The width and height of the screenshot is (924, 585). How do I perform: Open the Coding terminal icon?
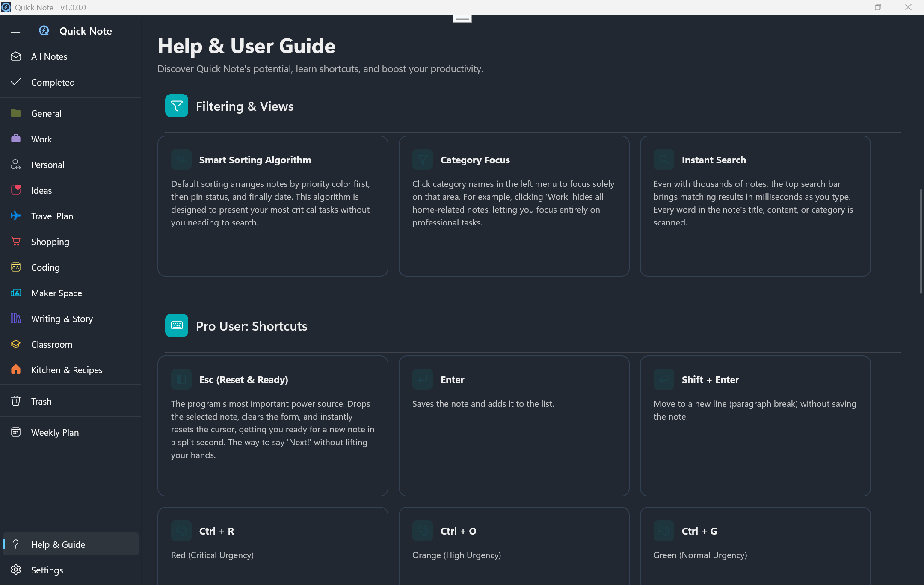16,267
